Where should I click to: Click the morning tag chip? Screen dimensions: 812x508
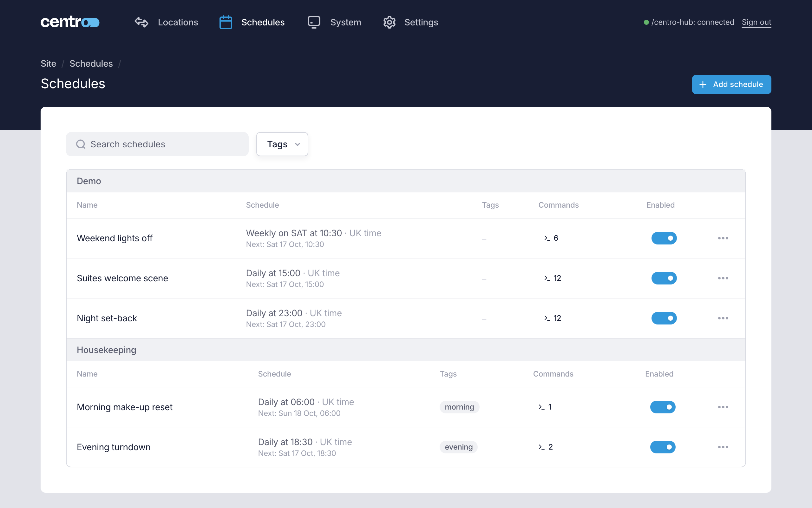(459, 407)
